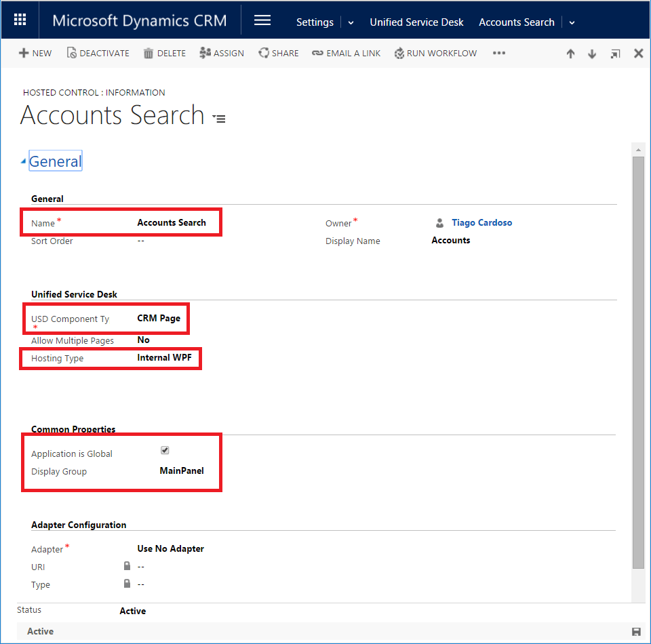Image resolution: width=651 pixels, height=644 pixels.
Task: Open the more commands ellipsis menu
Action: [499, 53]
